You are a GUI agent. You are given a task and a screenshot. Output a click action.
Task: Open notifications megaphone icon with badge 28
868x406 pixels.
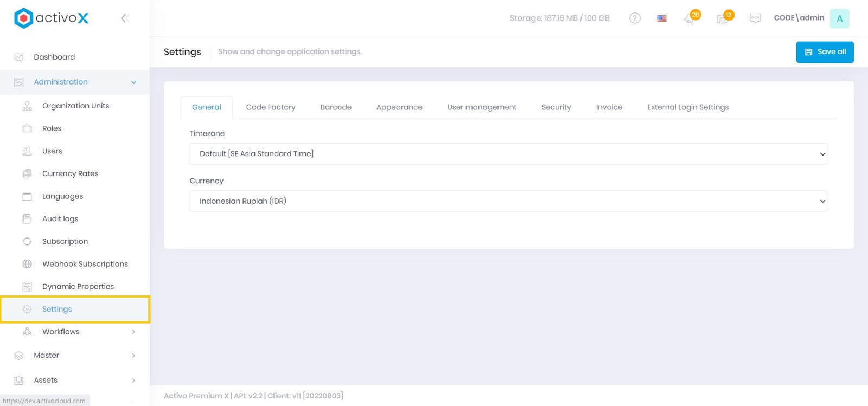(x=690, y=19)
